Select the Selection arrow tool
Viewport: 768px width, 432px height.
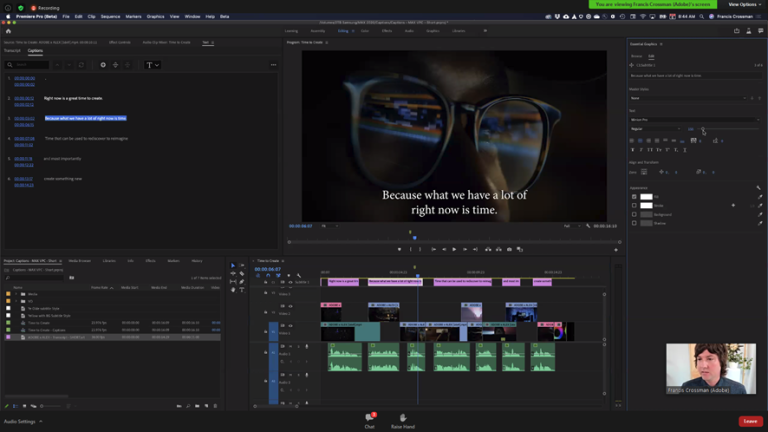tap(233, 265)
